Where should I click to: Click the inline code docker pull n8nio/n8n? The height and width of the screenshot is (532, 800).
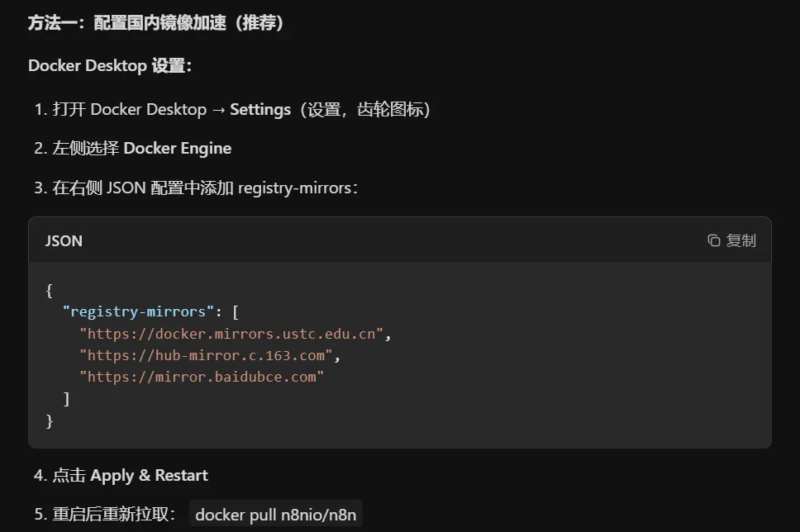275,515
